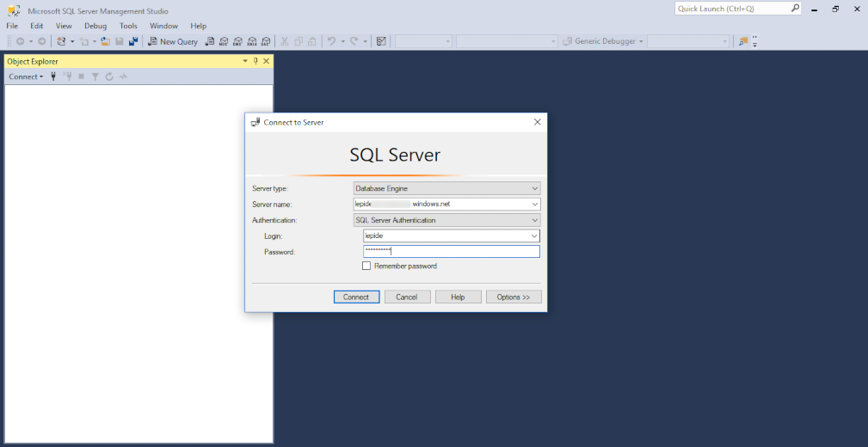Open the New Project dropdown arrow
Image resolution: width=868 pixels, height=447 pixels.
pyautogui.click(x=72, y=41)
